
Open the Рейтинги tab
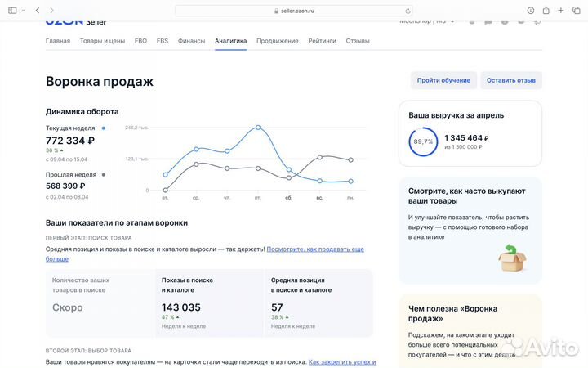pos(322,41)
